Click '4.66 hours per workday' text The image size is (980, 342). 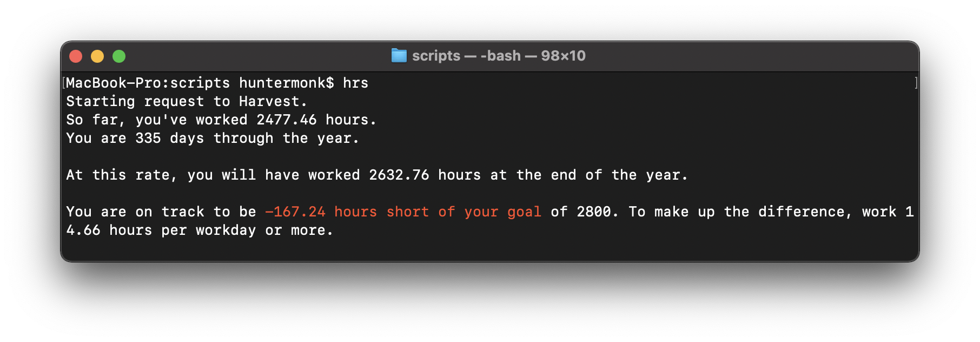point(161,230)
